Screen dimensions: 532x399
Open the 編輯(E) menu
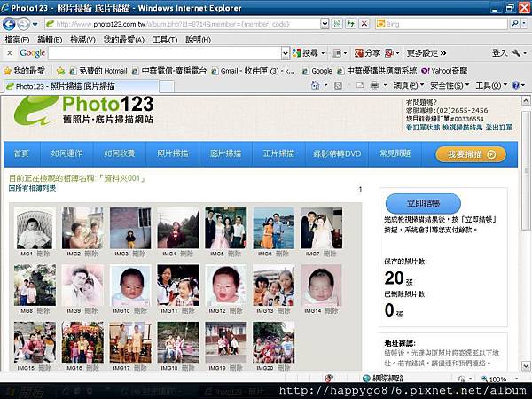tap(50, 40)
